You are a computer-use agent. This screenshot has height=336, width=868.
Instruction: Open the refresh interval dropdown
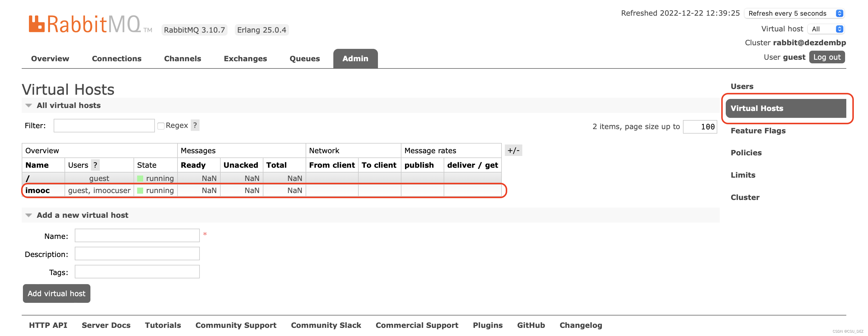point(794,13)
